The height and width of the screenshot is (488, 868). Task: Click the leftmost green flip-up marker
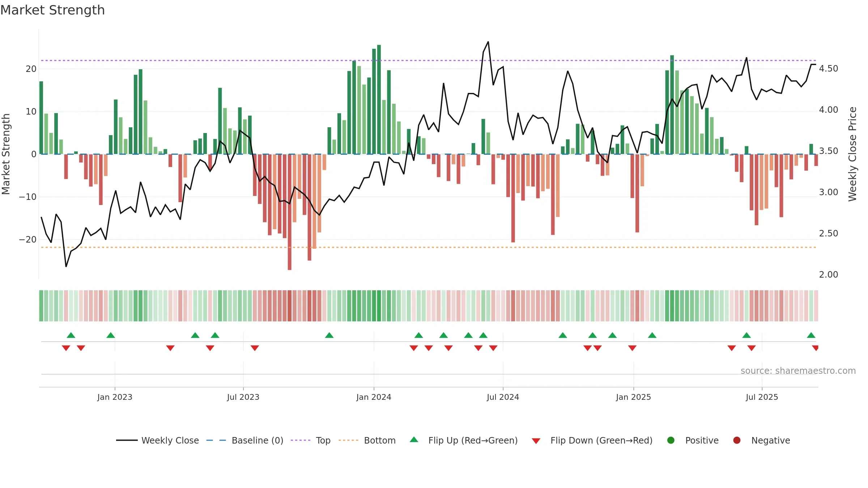coord(71,335)
